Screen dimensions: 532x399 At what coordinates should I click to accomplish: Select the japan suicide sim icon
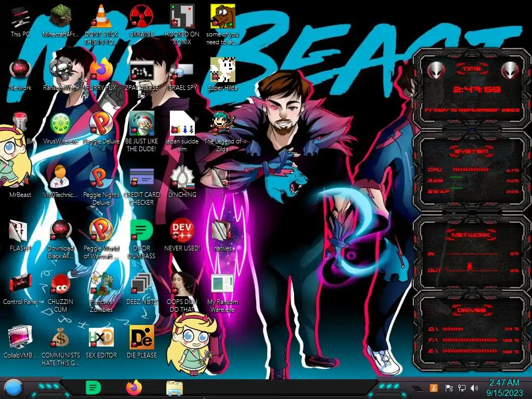coord(182,124)
